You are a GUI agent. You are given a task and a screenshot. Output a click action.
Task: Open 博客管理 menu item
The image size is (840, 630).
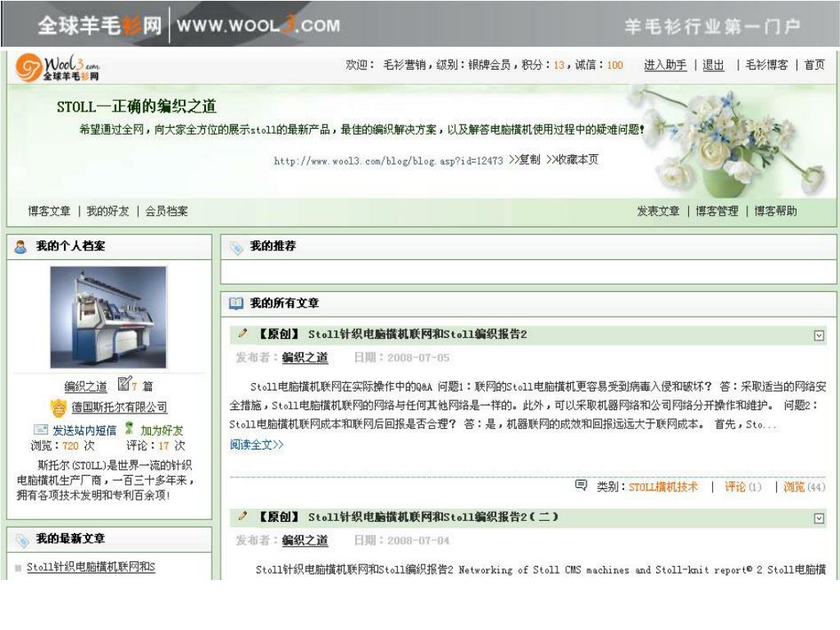pos(717,211)
